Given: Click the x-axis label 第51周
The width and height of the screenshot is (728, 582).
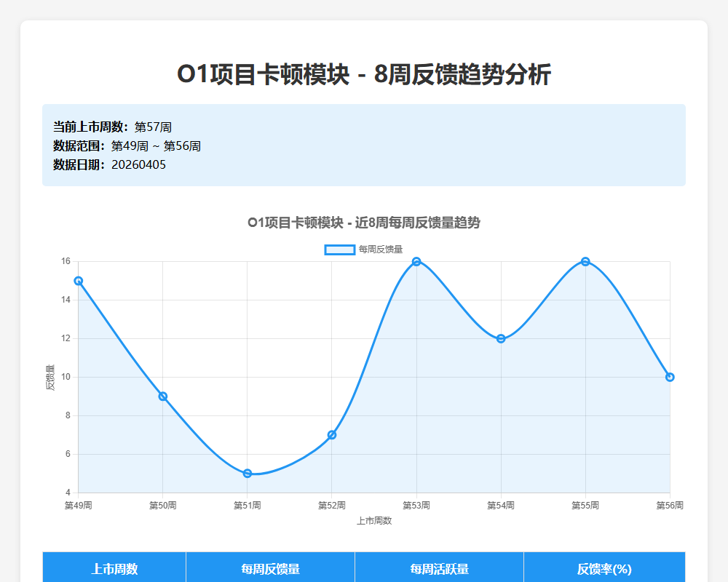Looking at the screenshot, I should coord(248,506).
